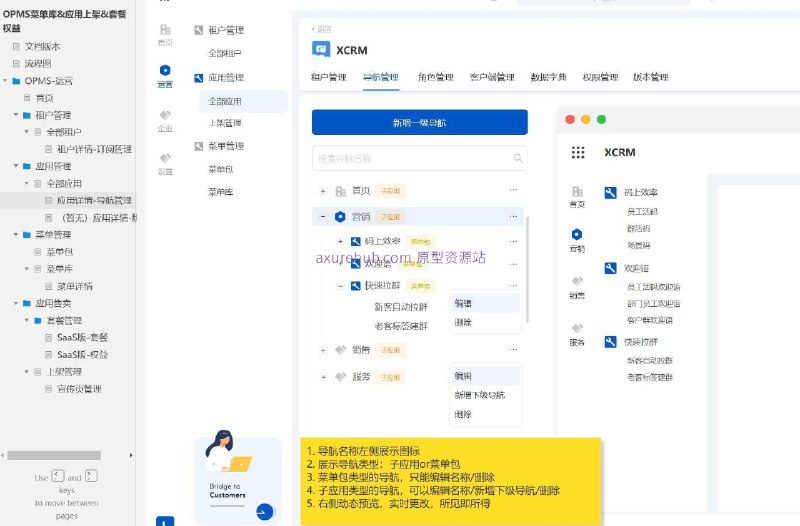Click the wrench icon beside the 应用管理 menu heading
The height and width of the screenshot is (526, 800).
(198, 78)
